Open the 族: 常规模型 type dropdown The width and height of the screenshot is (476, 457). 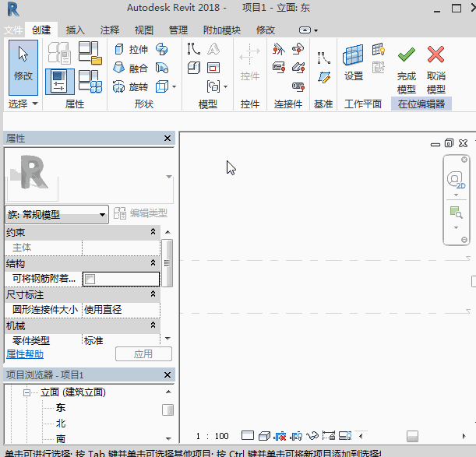(102, 214)
